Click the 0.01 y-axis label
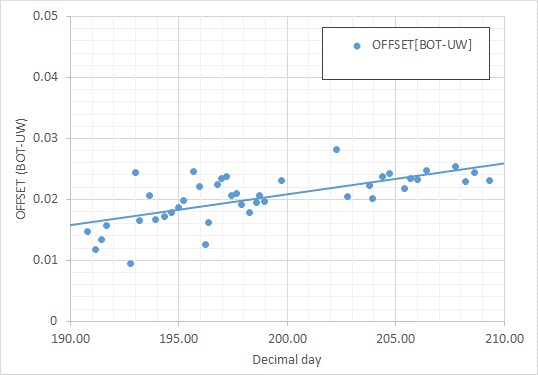538x375 pixels. [x=45, y=260]
